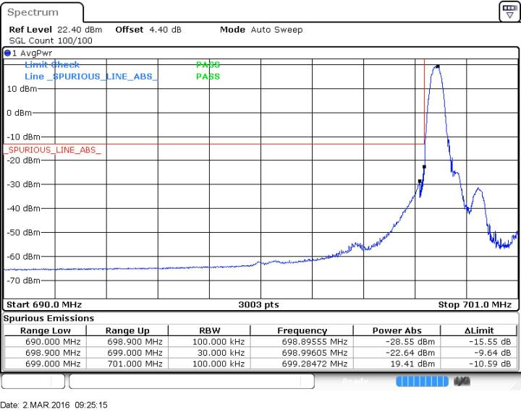Click the RBW column header
This screenshot has height=420, width=521.
coord(210,330)
